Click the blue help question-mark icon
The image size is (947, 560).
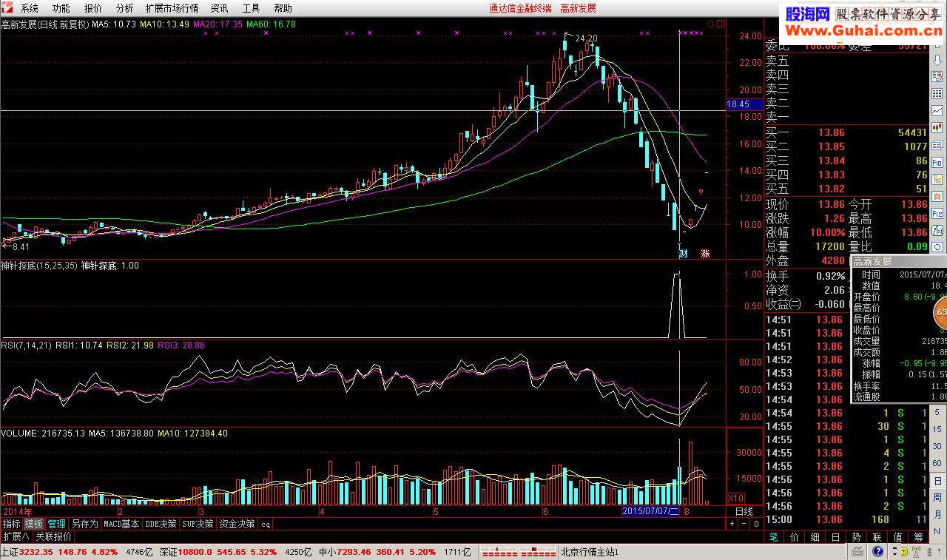coord(878,553)
